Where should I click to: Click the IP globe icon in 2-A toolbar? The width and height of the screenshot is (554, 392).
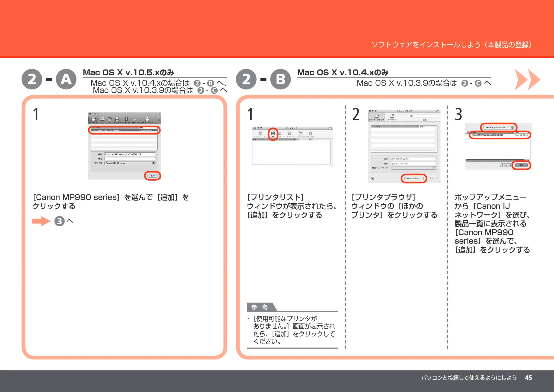(x=110, y=119)
